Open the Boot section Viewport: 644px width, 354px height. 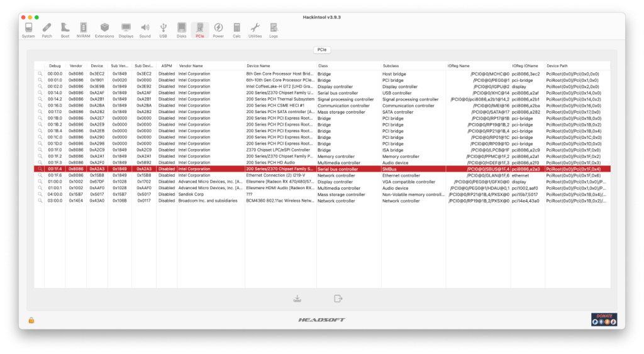coord(65,30)
